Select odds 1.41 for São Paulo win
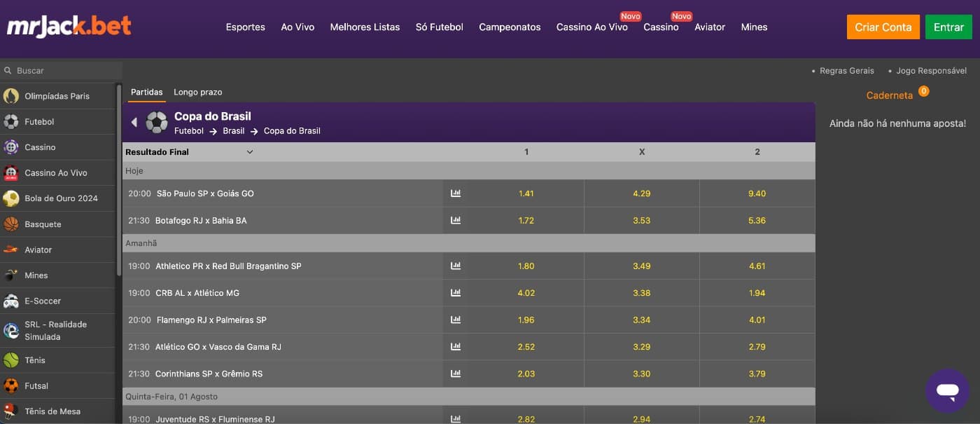The width and height of the screenshot is (980, 424). tap(526, 193)
